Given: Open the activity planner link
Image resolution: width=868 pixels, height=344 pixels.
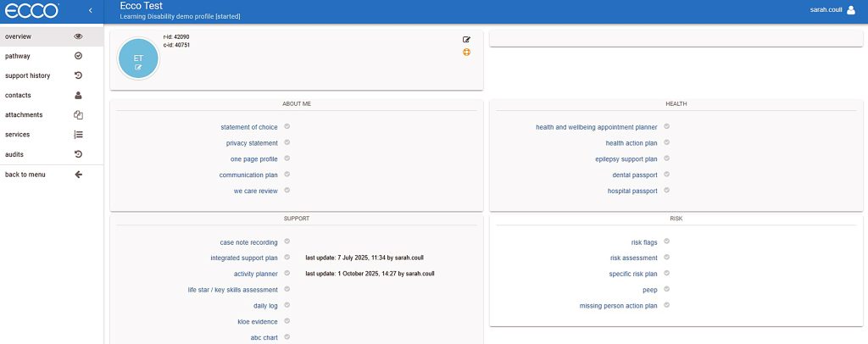Looking at the screenshot, I should tap(255, 274).
